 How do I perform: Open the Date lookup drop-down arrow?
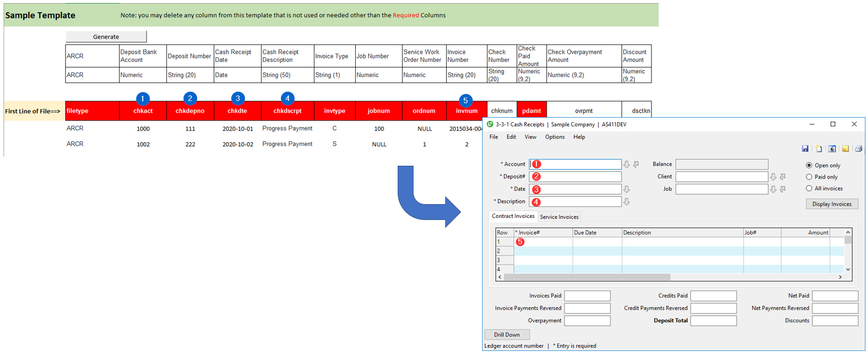click(626, 189)
